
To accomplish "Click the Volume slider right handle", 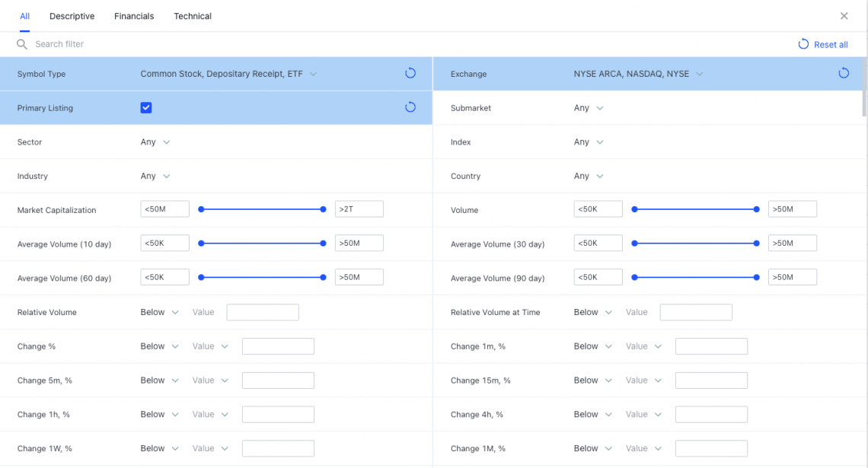I will (x=757, y=209).
